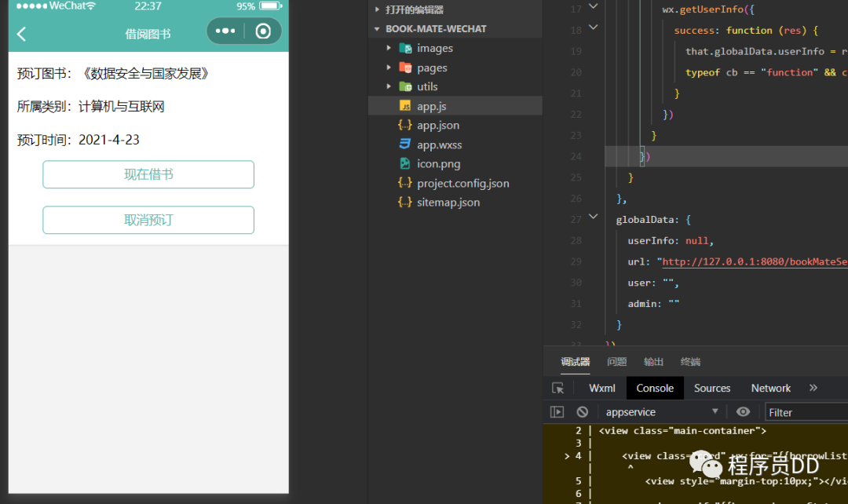The height and width of the screenshot is (504, 848).
Task: Open the http://127.0.0.1:8080 url link in code
Action: tap(755, 261)
